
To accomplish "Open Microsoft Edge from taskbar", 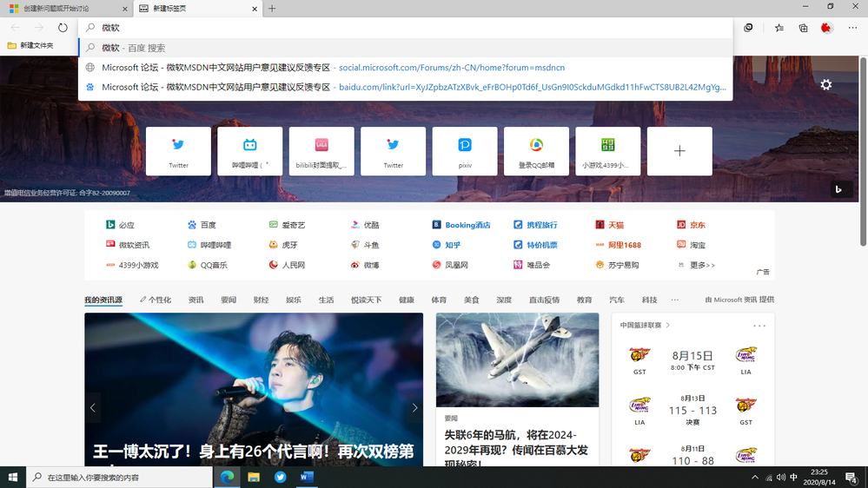I will click(227, 477).
